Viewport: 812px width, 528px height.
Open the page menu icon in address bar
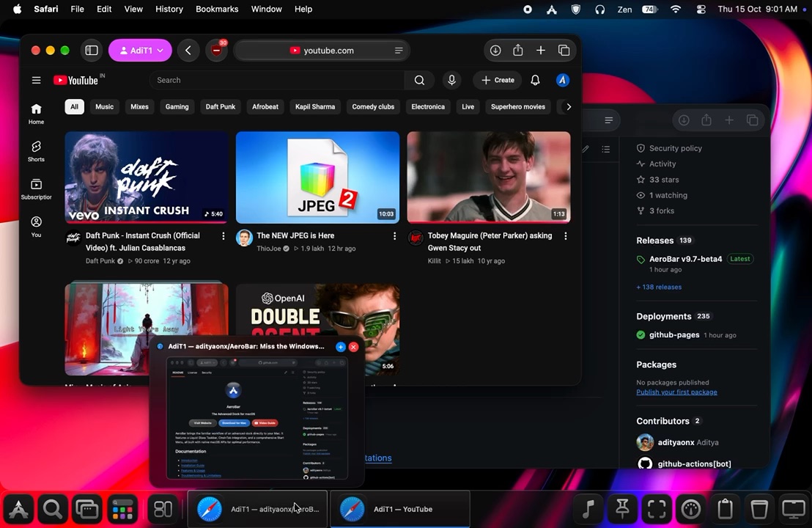click(399, 51)
